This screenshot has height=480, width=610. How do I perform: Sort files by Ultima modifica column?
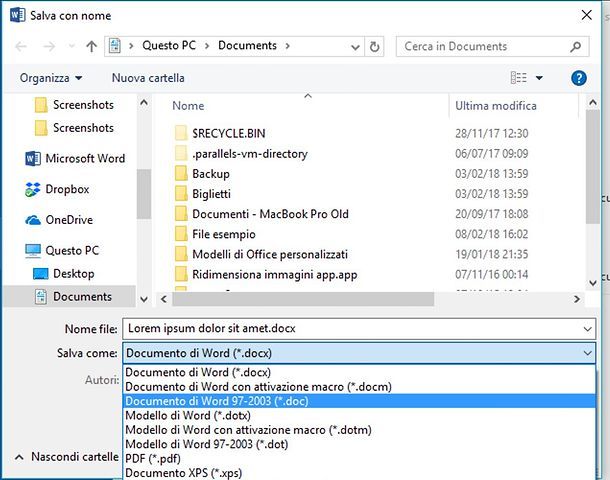pyautogui.click(x=496, y=106)
